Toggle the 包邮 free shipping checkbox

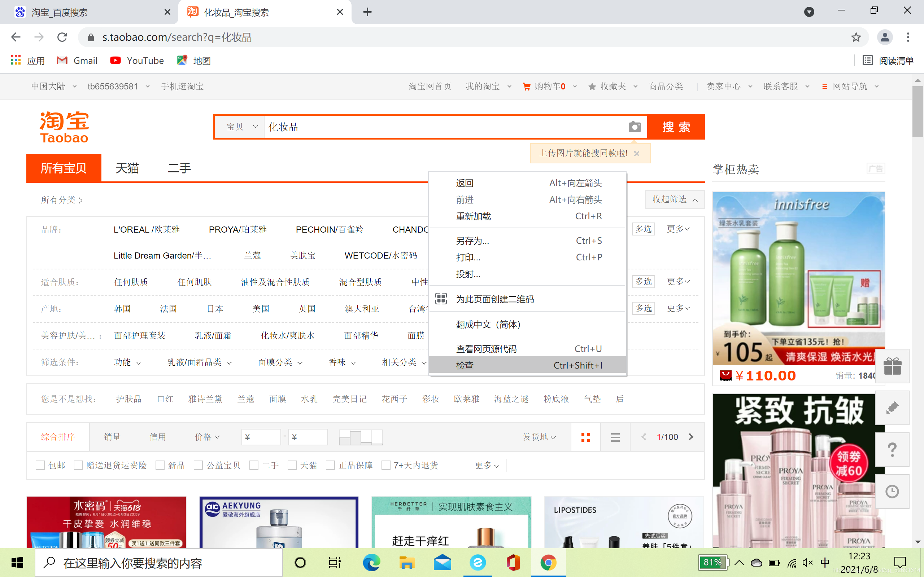pyautogui.click(x=42, y=464)
